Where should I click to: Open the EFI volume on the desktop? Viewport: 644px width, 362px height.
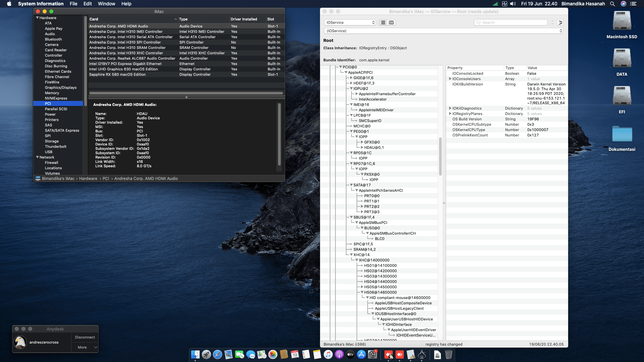(x=622, y=96)
